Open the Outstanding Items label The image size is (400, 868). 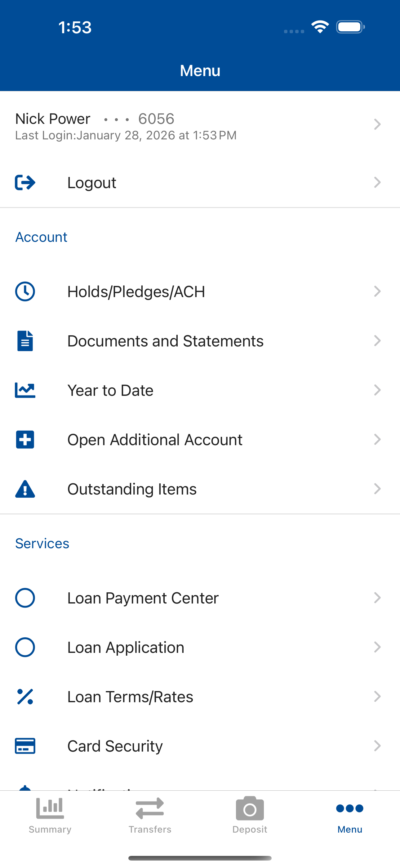coord(132,489)
